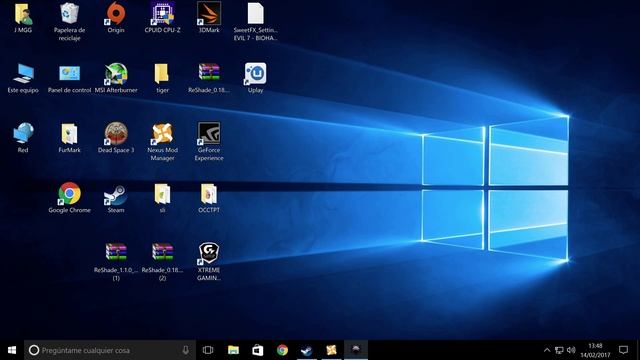
Task: Show hidden system tray icons
Action: point(547,350)
